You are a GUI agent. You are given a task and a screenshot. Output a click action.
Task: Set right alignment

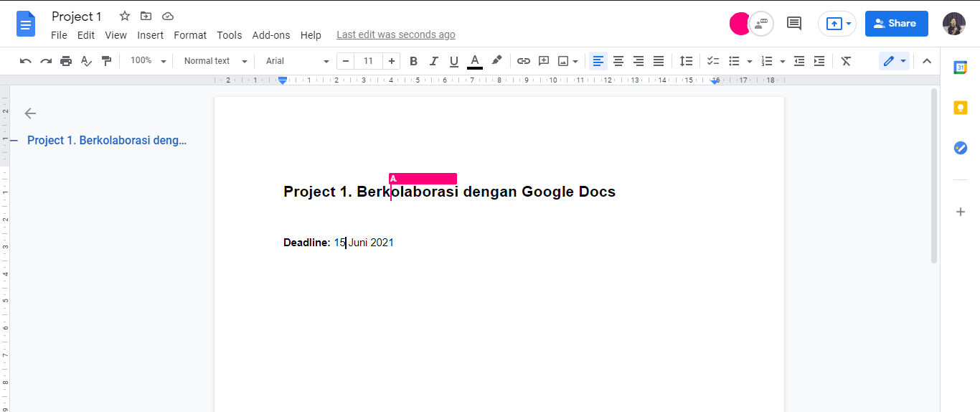[x=639, y=61]
